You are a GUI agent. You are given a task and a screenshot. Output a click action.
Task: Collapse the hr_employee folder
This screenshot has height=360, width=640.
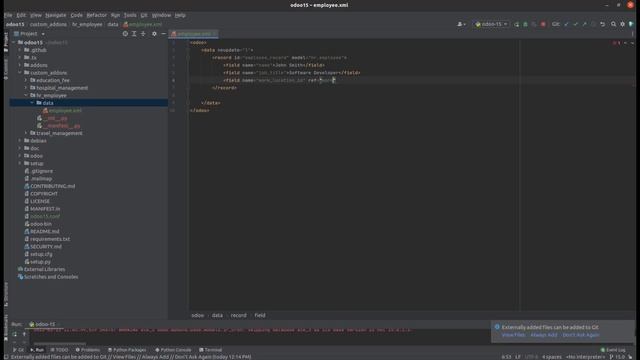click(26, 96)
